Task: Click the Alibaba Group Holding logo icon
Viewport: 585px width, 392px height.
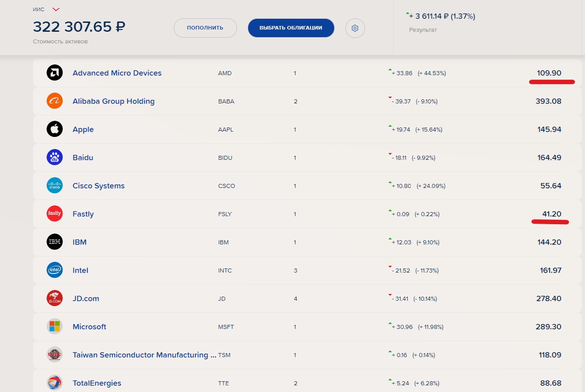Action: (55, 101)
